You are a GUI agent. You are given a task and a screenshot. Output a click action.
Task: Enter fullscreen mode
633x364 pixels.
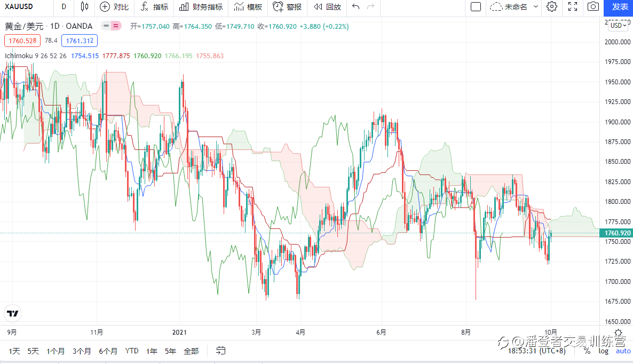573,7
